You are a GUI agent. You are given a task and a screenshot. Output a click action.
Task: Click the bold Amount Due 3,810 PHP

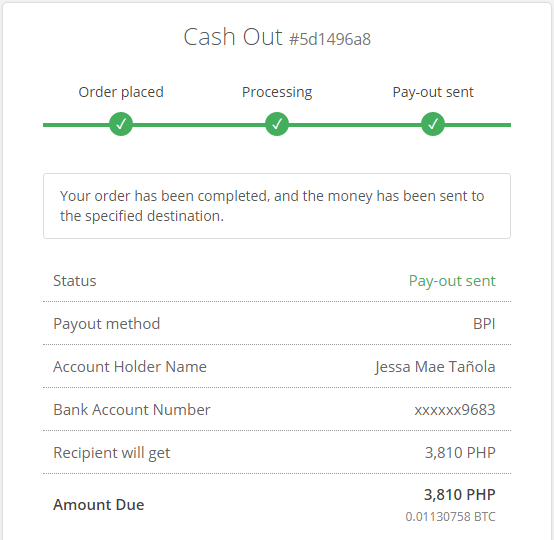(x=460, y=495)
